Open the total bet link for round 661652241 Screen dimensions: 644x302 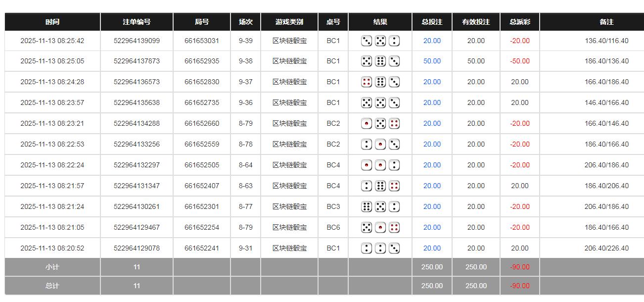(432, 249)
